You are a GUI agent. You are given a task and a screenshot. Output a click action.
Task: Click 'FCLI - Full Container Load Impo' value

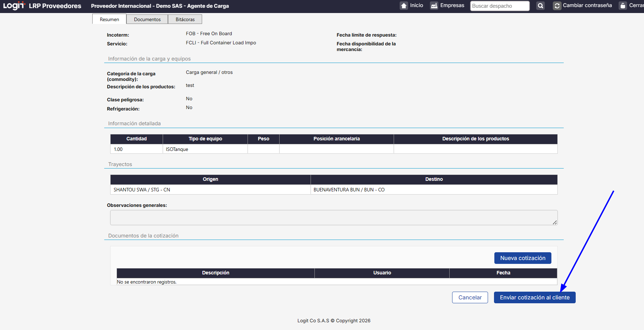coord(221,43)
